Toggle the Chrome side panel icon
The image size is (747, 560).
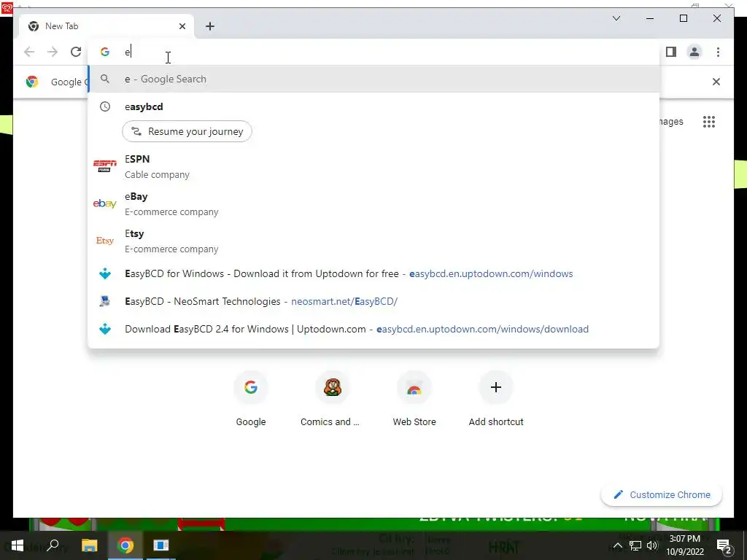click(671, 52)
